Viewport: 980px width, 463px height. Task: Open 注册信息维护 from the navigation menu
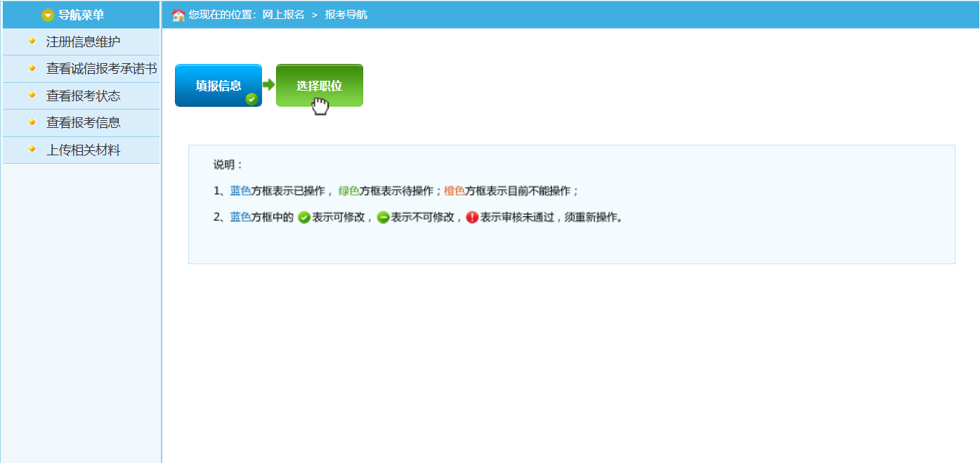coord(83,42)
